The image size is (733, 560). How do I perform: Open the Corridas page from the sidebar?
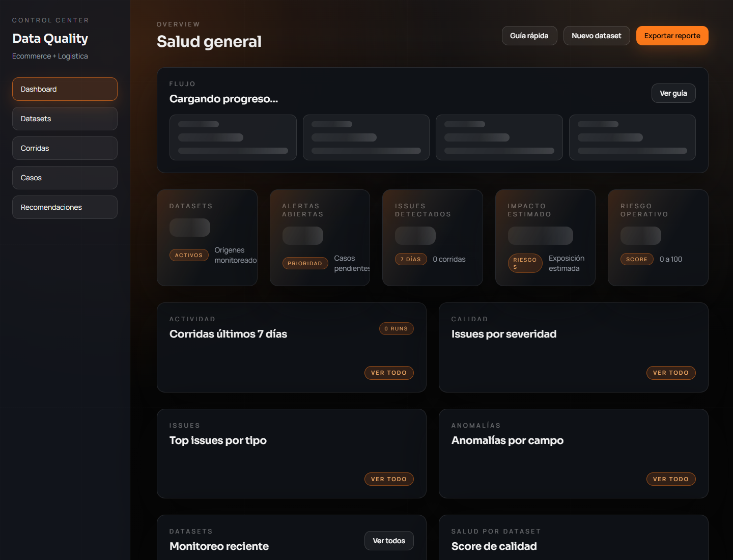[65, 148]
